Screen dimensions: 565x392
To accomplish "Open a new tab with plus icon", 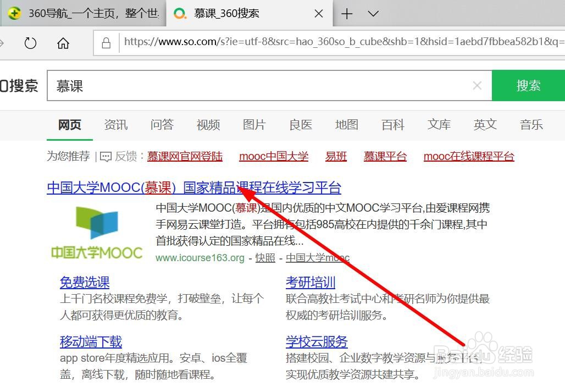I will pyautogui.click(x=347, y=14).
